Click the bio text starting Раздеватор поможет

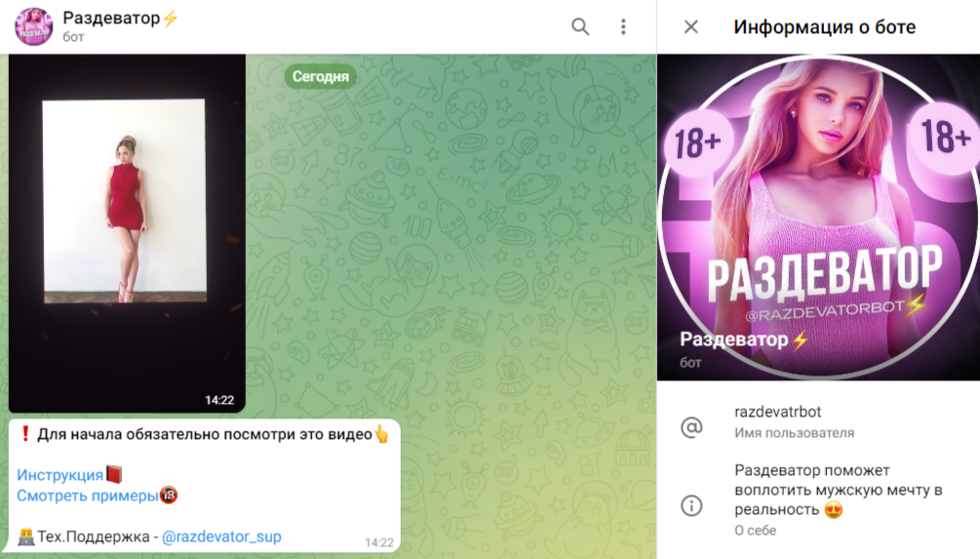(x=839, y=490)
